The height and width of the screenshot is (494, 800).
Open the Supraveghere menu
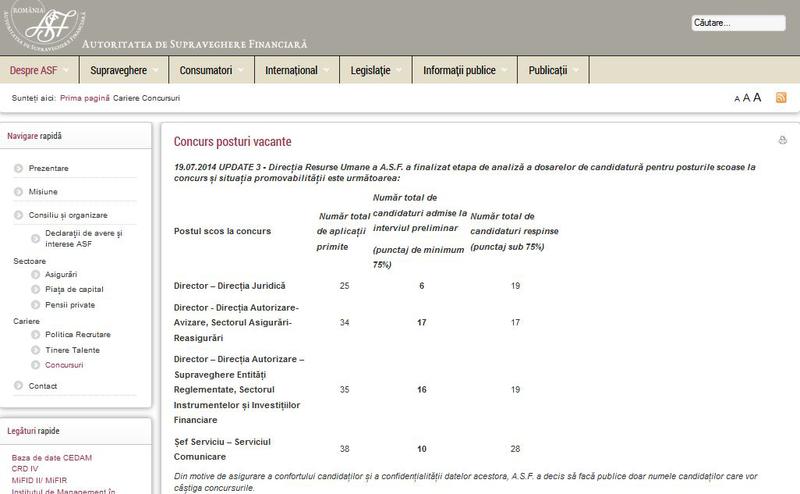pos(118,70)
